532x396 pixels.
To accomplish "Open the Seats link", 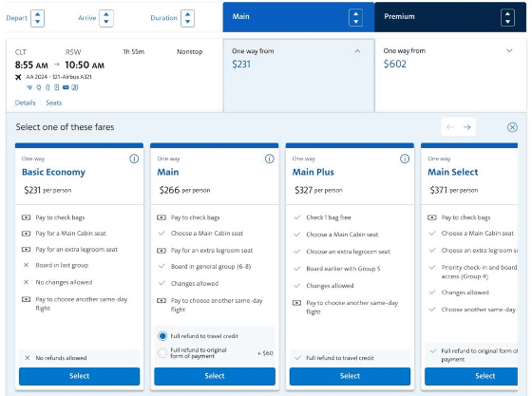I will coord(54,103).
